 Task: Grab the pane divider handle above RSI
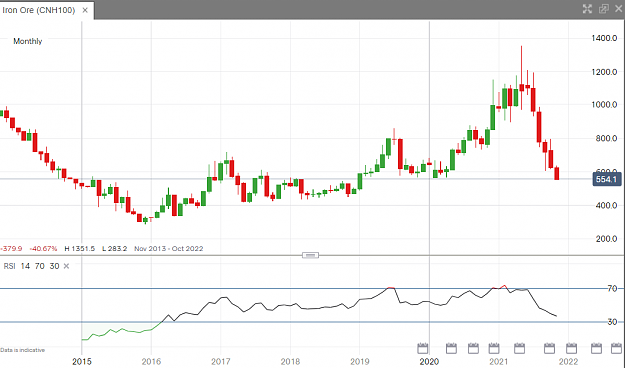click(310, 255)
